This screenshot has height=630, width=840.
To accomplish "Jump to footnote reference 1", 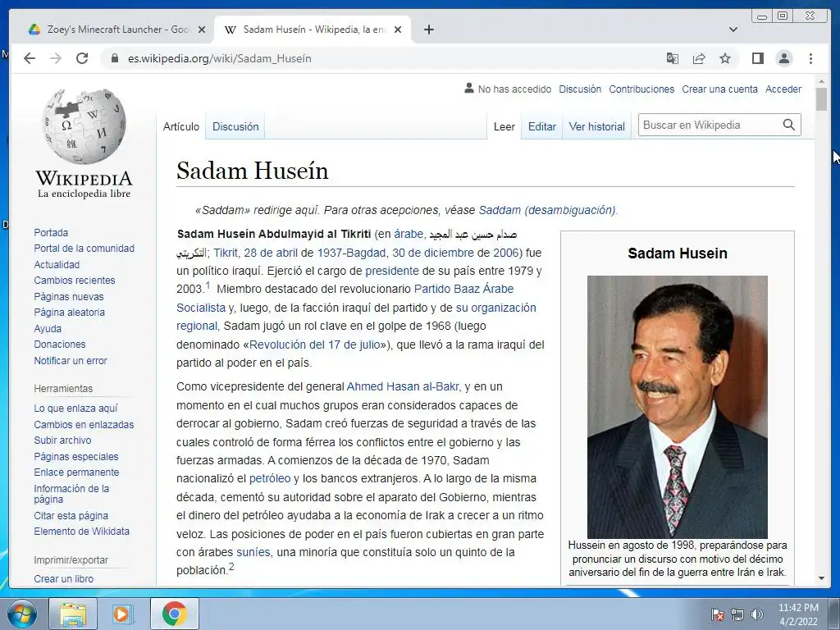I will click(x=208, y=285).
